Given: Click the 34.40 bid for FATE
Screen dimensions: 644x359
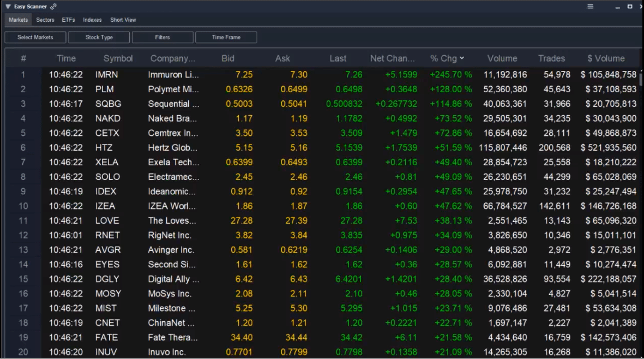Looking at the screenshot, I should pos(242,337).
